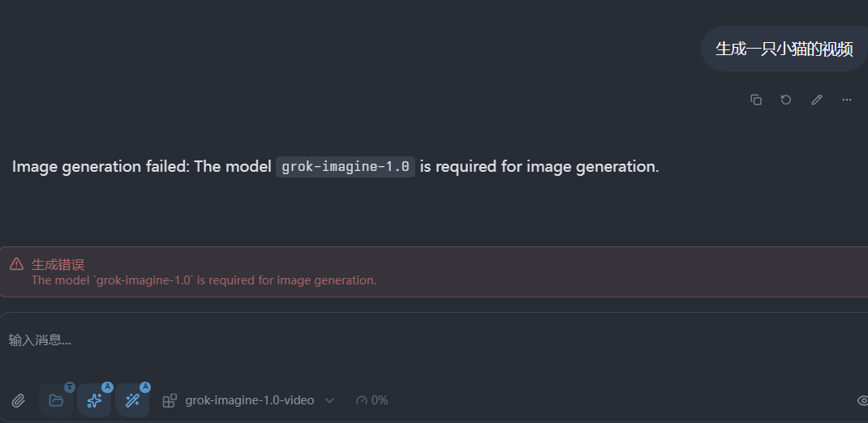Click the warning triangle icon in error banner
Viewport: 868px width, 423px height.
pos(16,264)
